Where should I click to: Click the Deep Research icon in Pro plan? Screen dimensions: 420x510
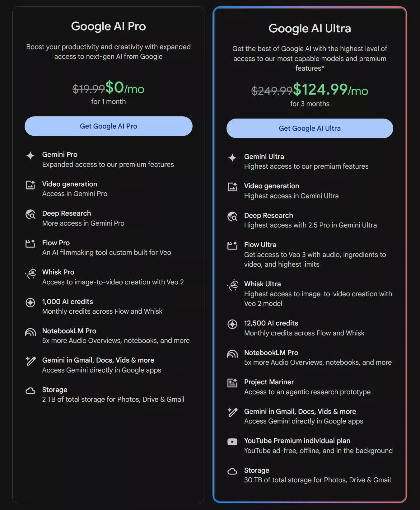(30, 214)
